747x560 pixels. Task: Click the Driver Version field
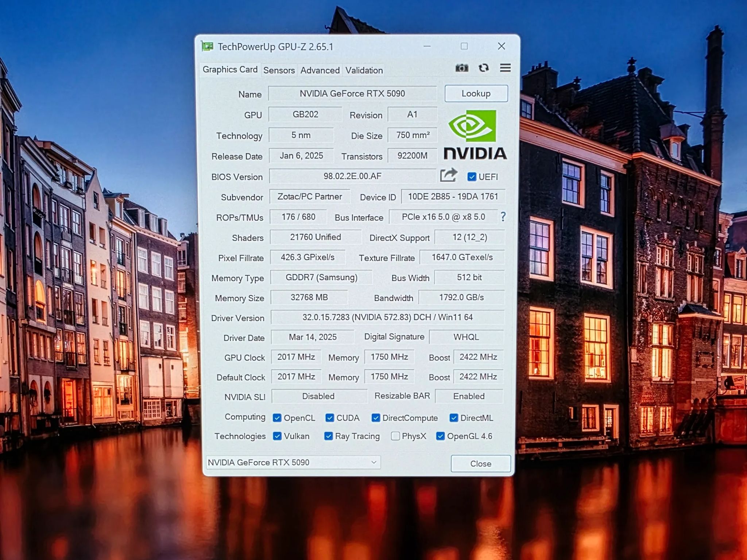click(x=387, y=317)
